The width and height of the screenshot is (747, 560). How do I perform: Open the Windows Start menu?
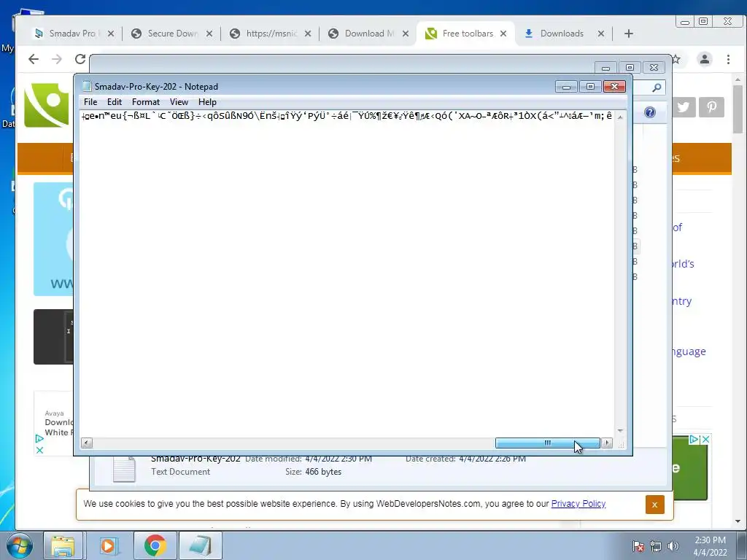coord(20,545)
